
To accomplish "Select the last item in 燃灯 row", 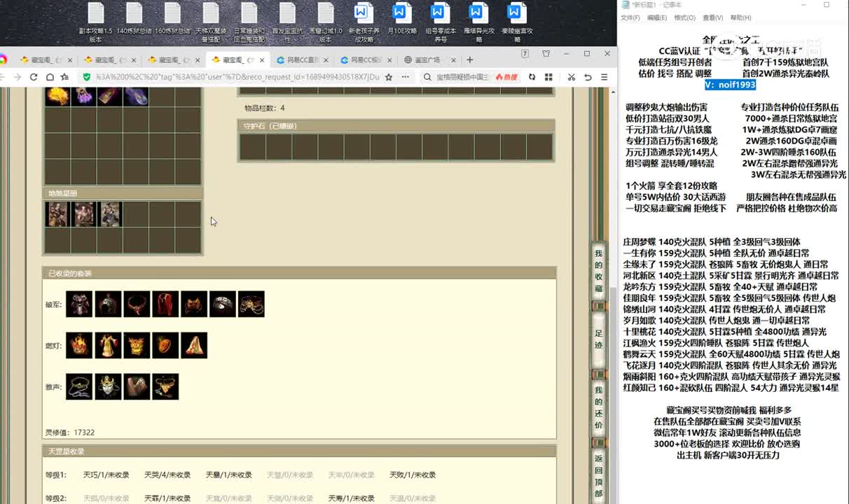I will (194, 346).
